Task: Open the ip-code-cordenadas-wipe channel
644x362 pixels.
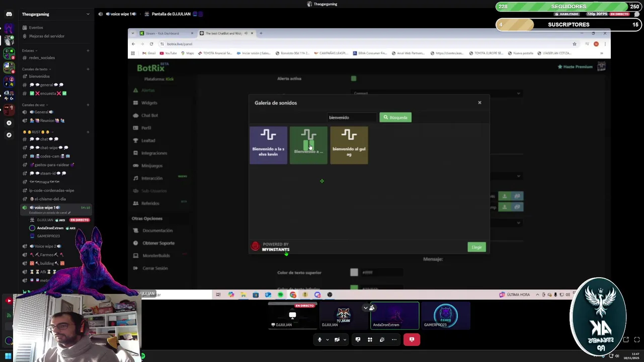Action: point(51,191)
